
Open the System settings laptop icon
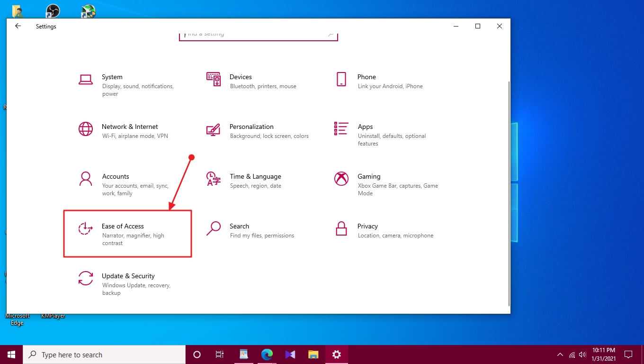point(86,79)
